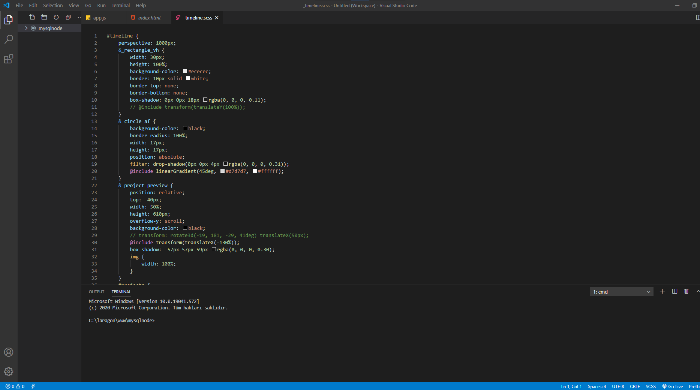The height and width of the screenshot is (390, 700).
Task: Switch to OUTPUT panel tab
Action: 96,291
